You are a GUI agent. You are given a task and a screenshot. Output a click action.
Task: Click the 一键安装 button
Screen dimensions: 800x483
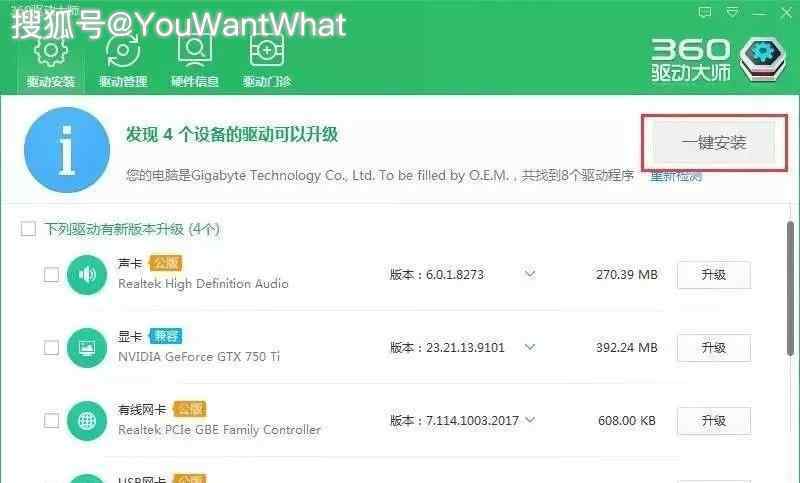pos(714,143)
